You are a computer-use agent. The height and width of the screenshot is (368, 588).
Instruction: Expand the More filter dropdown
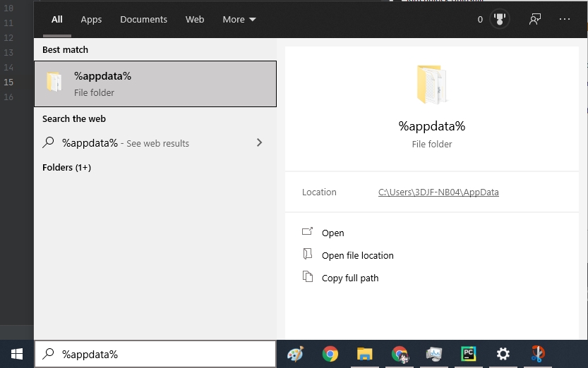click(239, 20)
